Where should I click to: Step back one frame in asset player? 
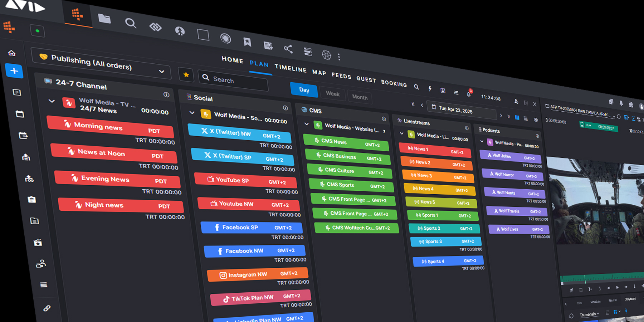point(609,288)
